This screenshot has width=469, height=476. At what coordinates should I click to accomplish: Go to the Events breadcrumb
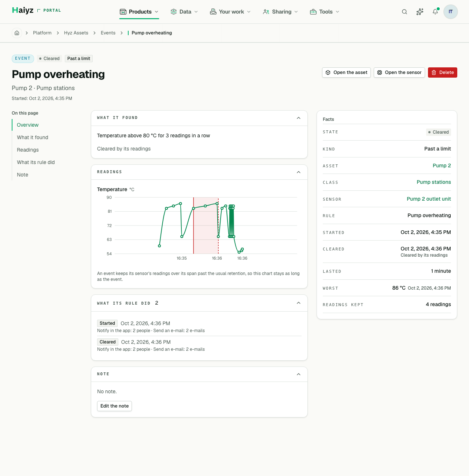point(108,33)
